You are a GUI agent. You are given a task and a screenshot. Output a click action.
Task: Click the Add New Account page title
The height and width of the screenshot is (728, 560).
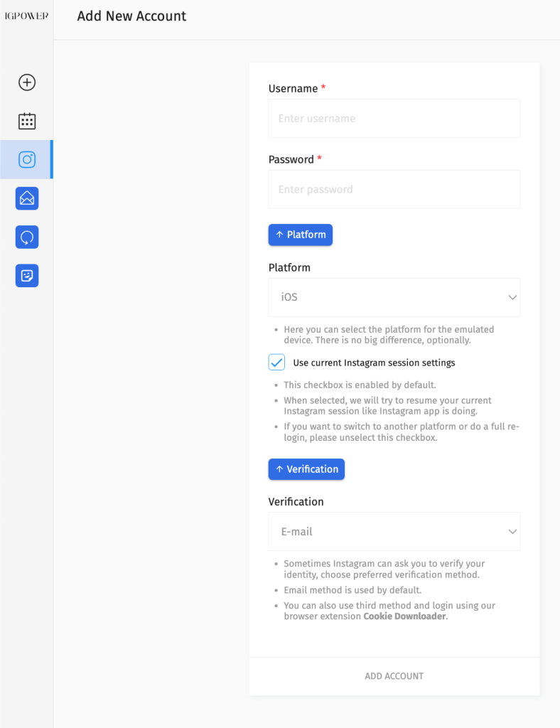[x=131, y=16]
